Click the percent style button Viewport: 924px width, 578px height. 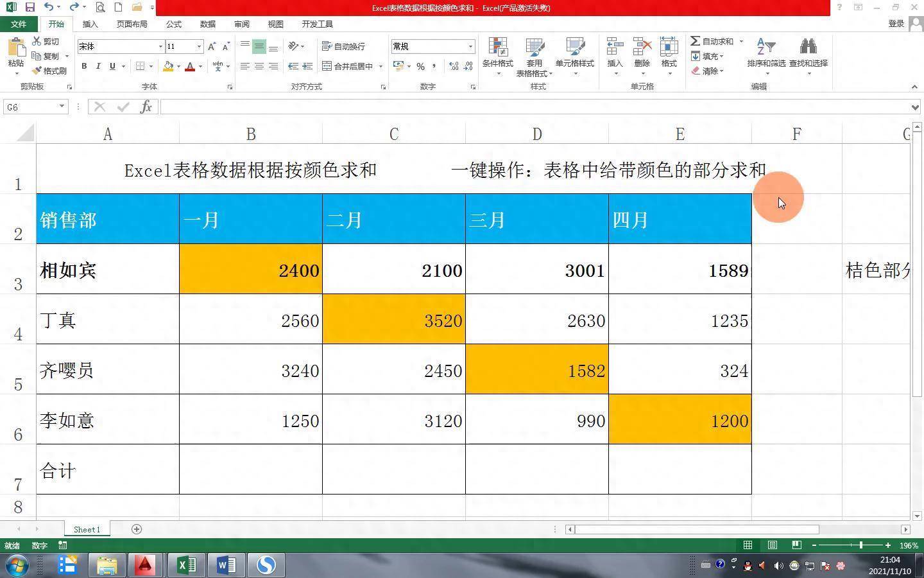click(420, 66)
